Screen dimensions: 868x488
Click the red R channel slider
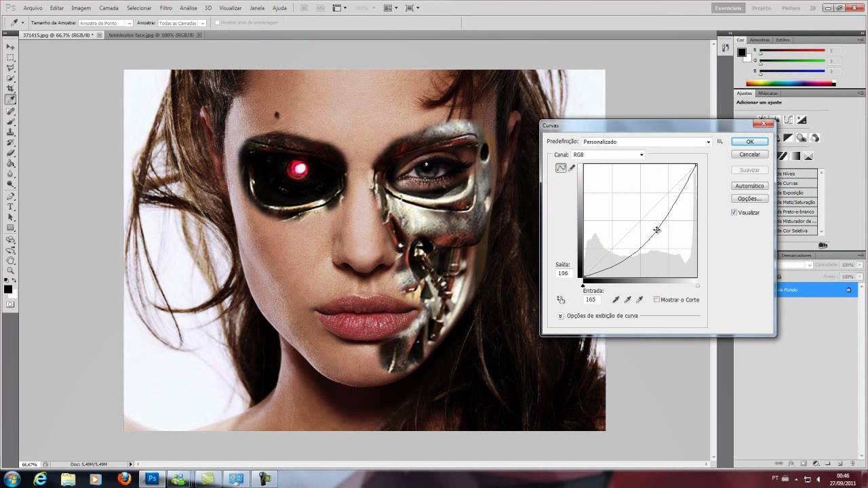pyautogui.click(x=791, y=52)
